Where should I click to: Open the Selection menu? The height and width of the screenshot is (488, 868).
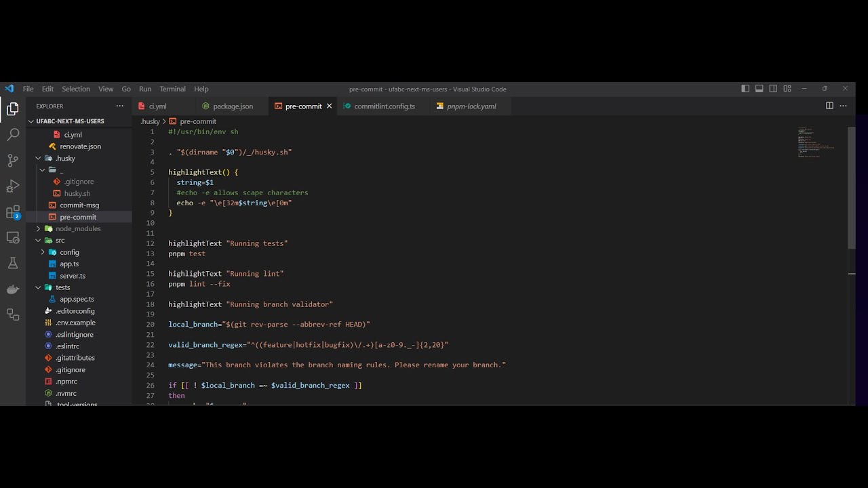[76, 89]
